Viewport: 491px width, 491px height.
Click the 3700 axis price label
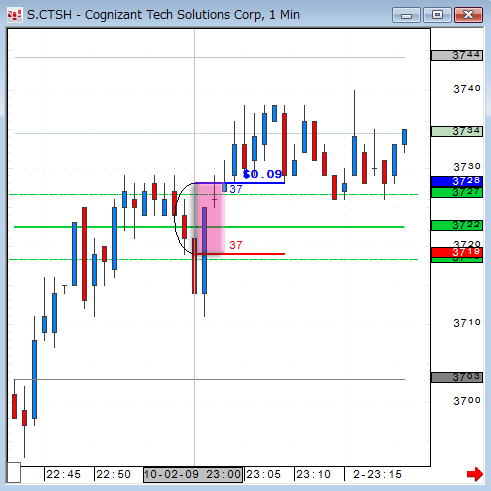point(467,401)
